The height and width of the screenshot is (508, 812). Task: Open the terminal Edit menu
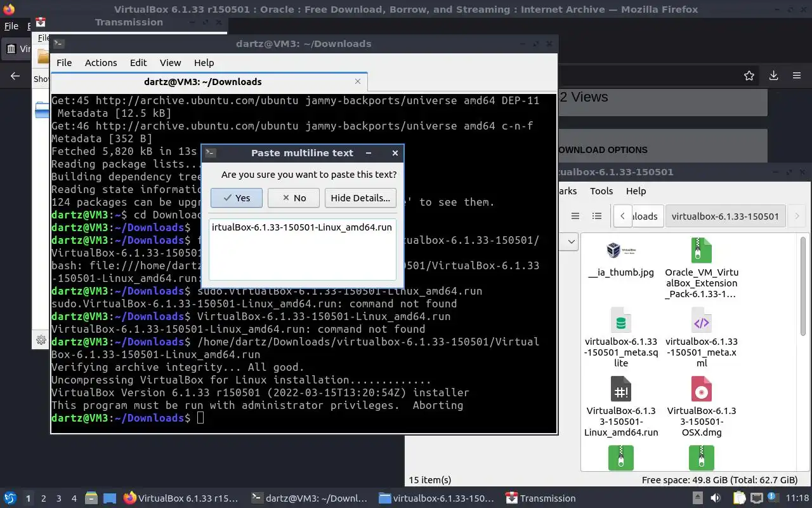click(x=138, y=62)
